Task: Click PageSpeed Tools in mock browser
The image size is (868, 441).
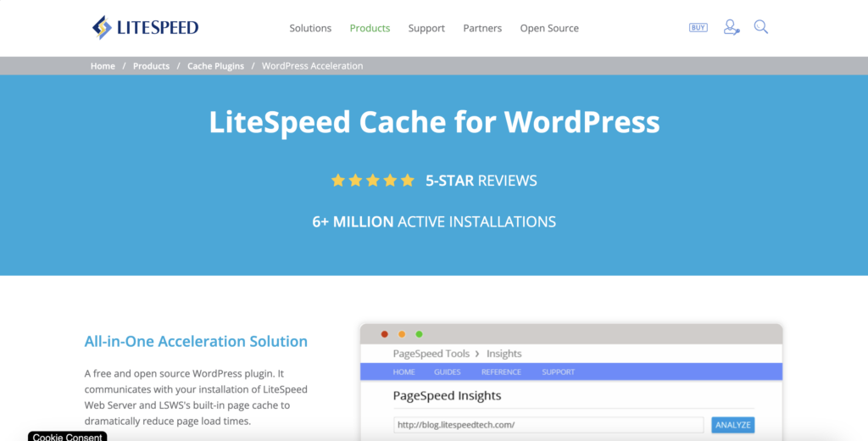Action: [x=431, y=354]
